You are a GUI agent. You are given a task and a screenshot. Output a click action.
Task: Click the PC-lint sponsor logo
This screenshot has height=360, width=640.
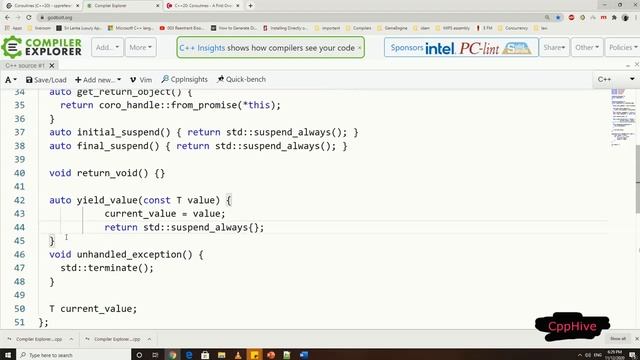(x=479, y=48)
